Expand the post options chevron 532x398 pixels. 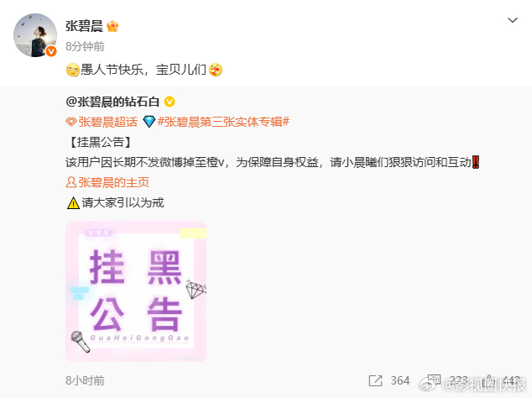point(513,20)
